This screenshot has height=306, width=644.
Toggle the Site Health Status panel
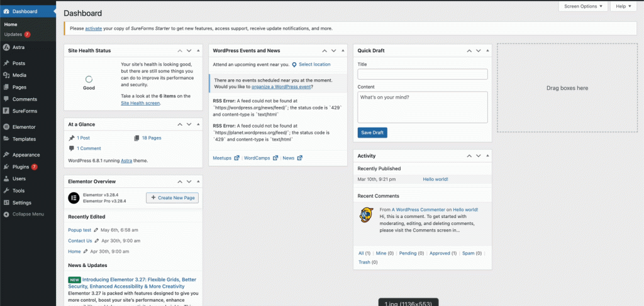click(x=198, y=51)
